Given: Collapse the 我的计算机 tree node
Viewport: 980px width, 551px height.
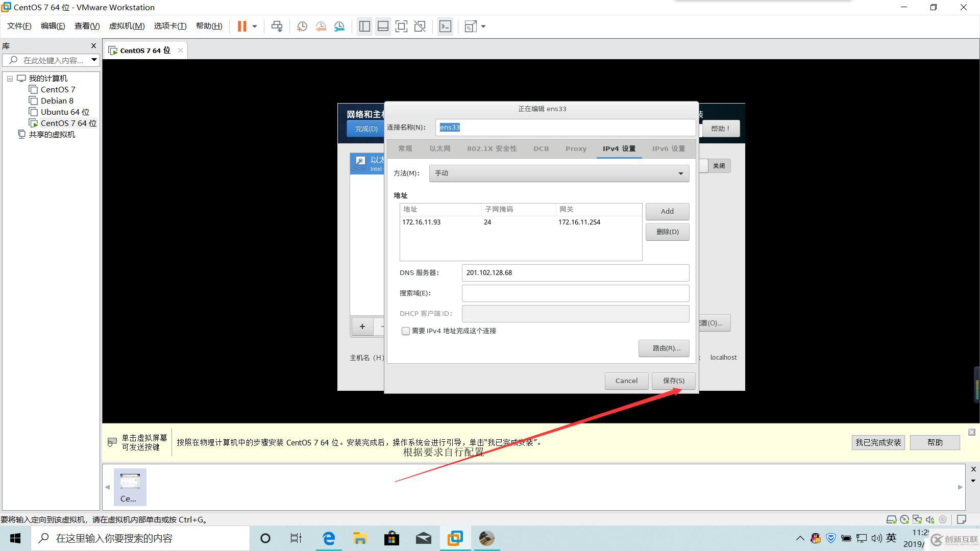Looking at the screenshot, I should click(x=10, y=79).
